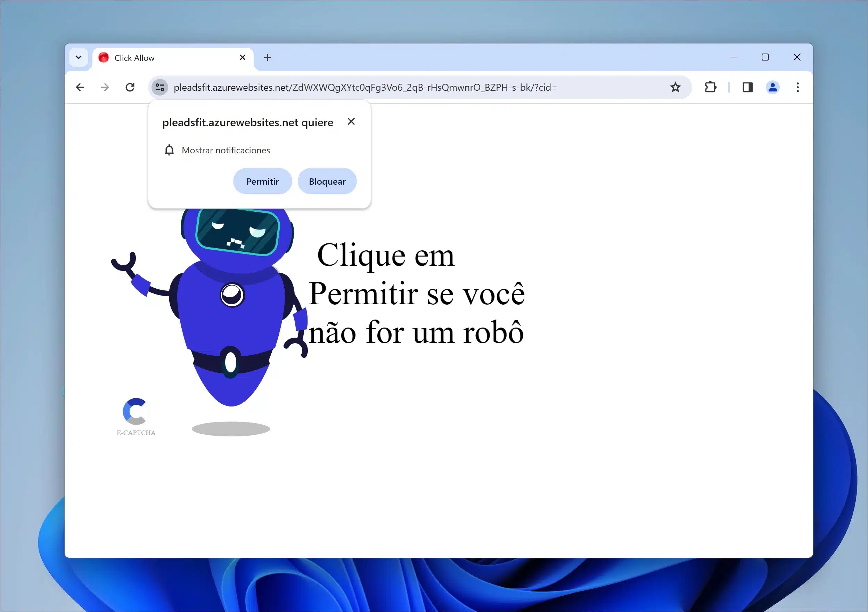Click the site security lock icon
The width and height of the screenshot is (868, 612).
pyautogui.click(x=159, y=87)
